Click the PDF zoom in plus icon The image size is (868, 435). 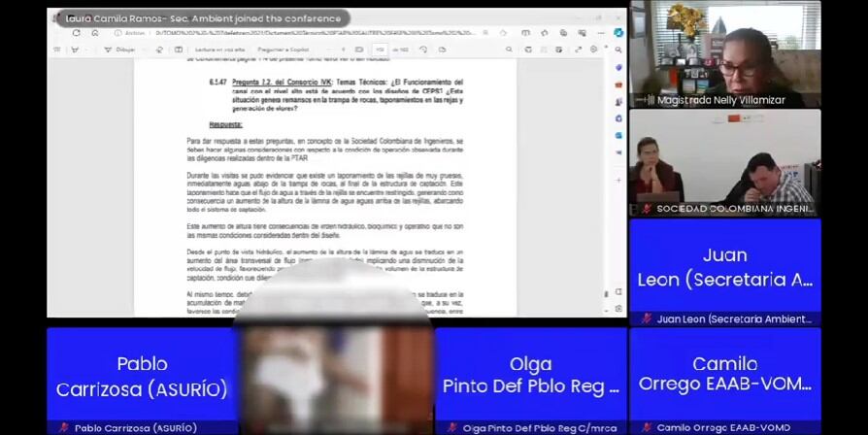coord(343,50)
